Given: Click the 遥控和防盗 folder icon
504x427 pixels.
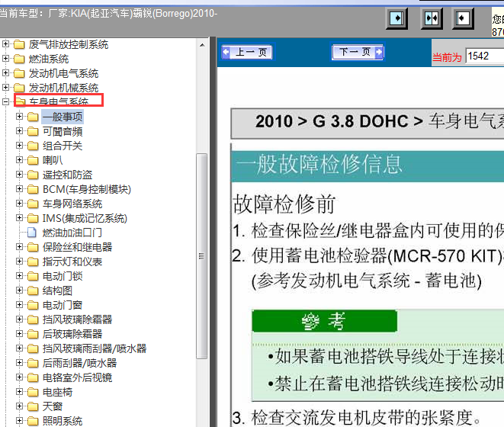Looking at the screenshot, I should coord(33,175).
